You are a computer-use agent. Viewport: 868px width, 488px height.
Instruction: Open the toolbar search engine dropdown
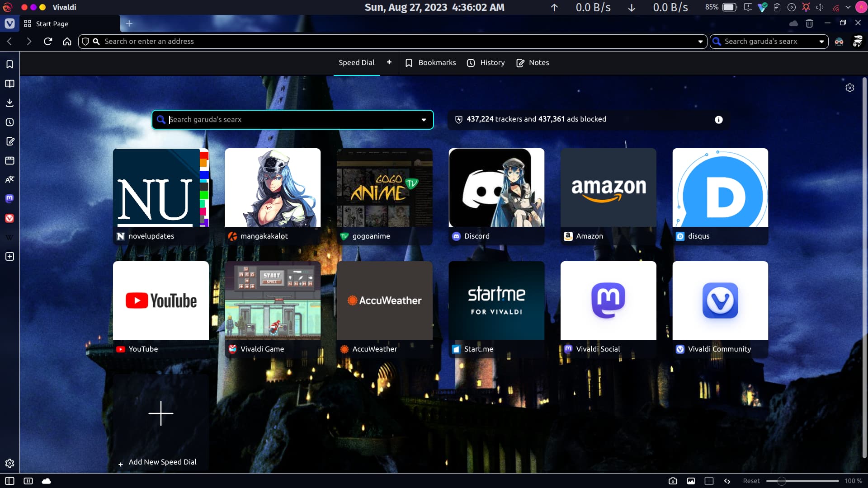[821, 42]
